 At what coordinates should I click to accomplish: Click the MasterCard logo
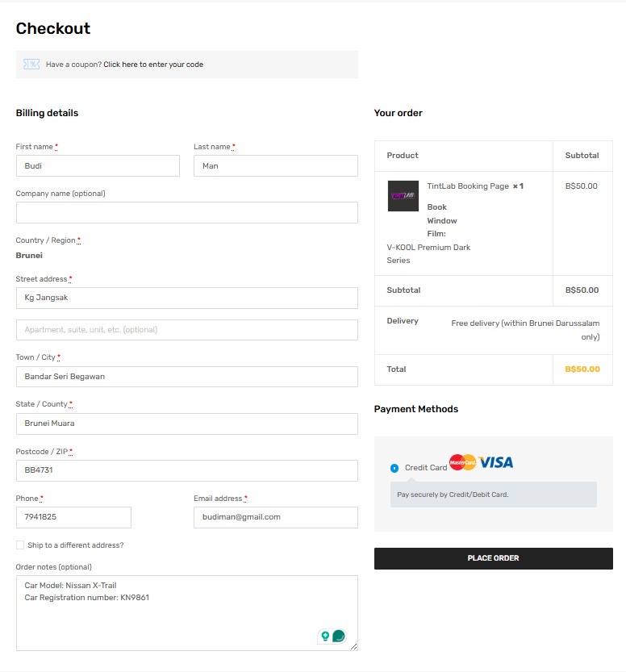click(462, 462)
